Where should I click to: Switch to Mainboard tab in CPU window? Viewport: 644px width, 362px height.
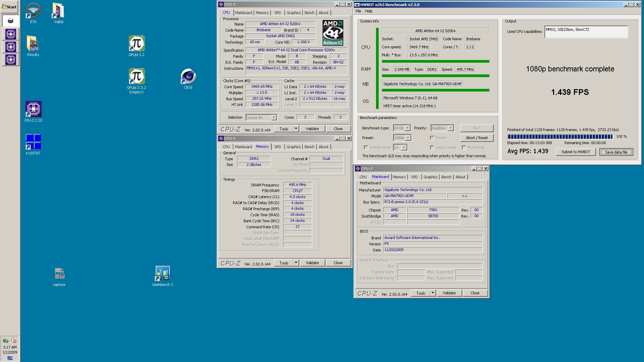[x=244, y=13]
